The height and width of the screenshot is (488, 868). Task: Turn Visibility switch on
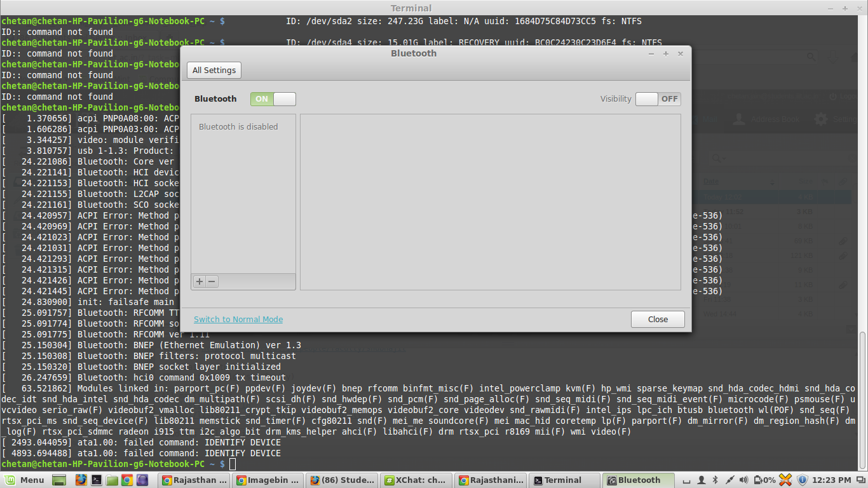[x=658, y=99]
